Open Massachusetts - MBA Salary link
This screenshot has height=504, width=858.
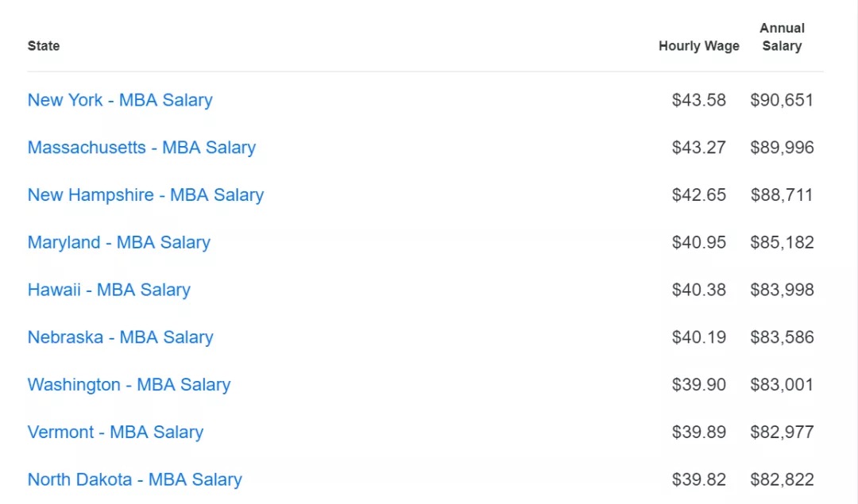(x=141, y=148)
